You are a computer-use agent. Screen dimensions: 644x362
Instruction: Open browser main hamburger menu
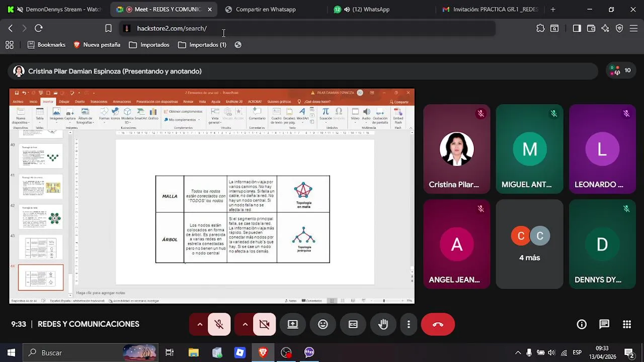click(x=633, y=28)
